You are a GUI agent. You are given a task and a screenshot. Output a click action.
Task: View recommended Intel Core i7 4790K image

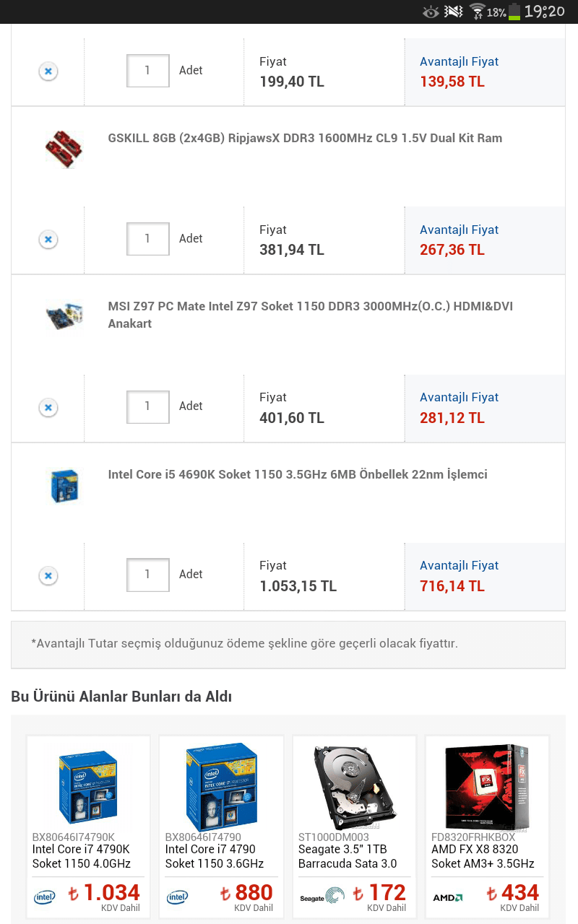coord(88,787)
